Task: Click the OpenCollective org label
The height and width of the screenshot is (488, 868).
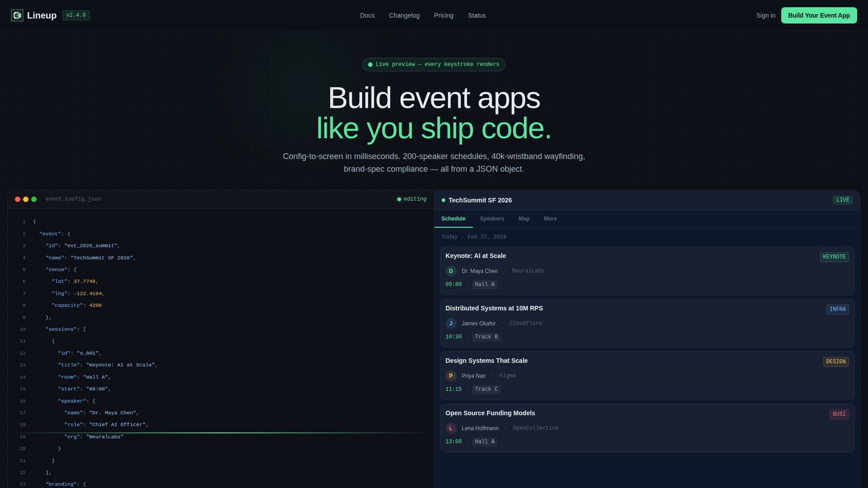Action: [x=535, y=428]
